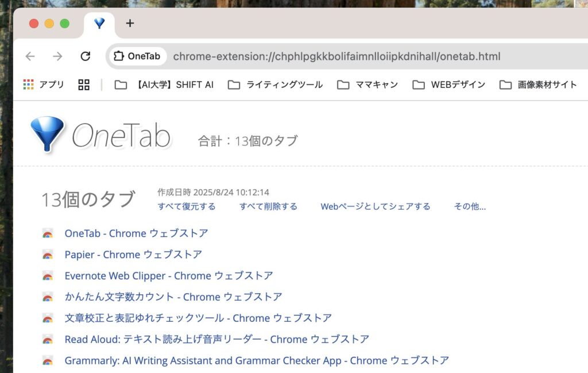Reload the page with refresh icon
Image resolution: width=588 pixels, height=373 pixels.
coord(86,56)
